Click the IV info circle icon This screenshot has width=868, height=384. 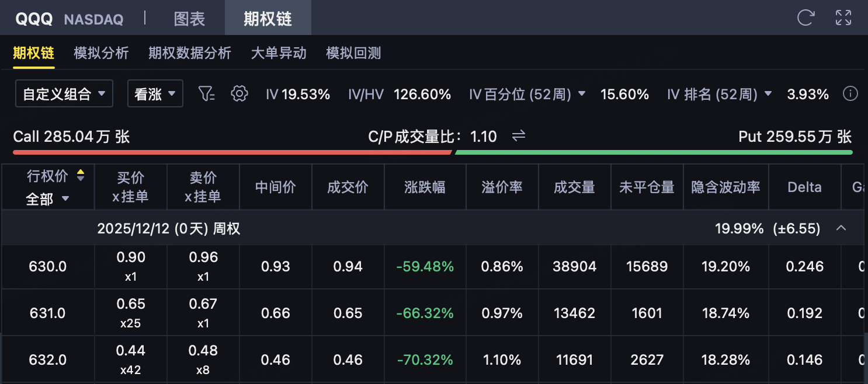click(x=850, y=93)
